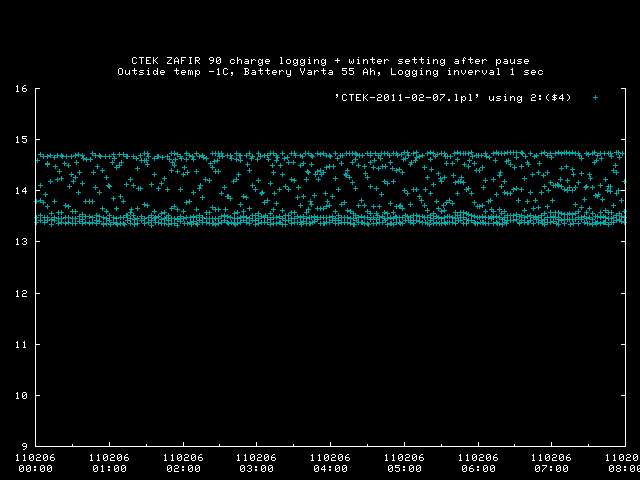The width and height of the screenshot is (640, 480).
Task: Click the y-axis label 12
Action: pyautogui.click(x=20, y=293)
